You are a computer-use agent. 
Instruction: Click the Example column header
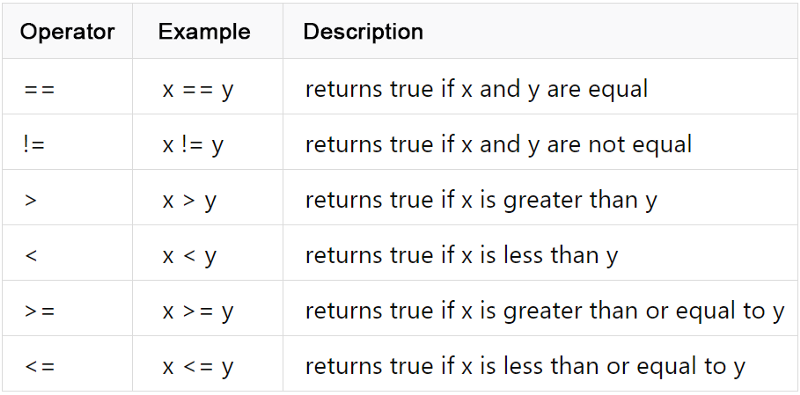click(x=204, y=32)
